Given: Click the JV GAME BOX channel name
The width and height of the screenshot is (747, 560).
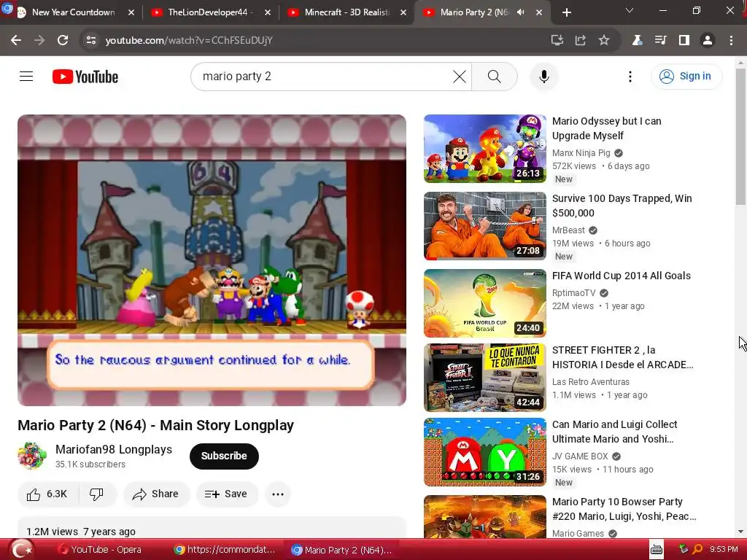Looking at the screenshot, I should click(x=580, y=456).
